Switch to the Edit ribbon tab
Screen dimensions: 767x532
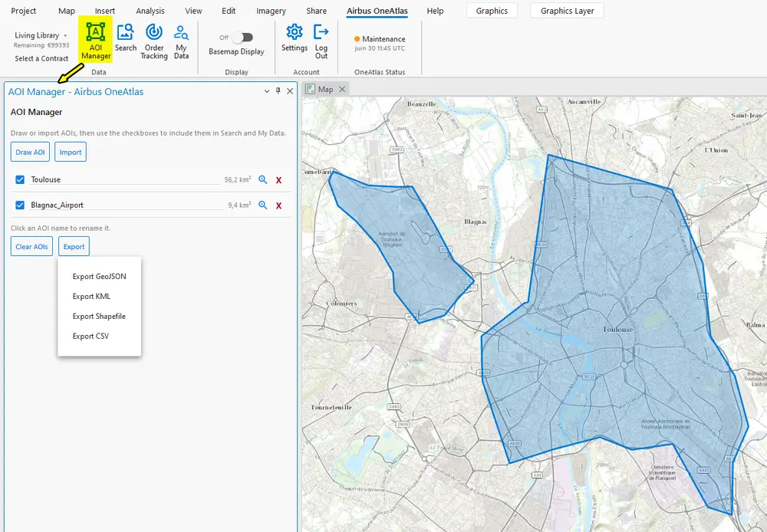point(229,11)
